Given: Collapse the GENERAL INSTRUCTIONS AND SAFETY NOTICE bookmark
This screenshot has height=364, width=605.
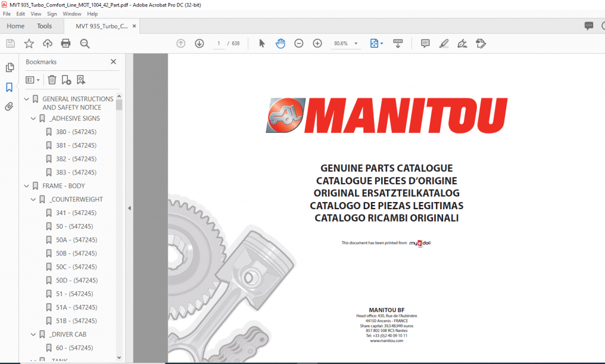Looking at the screenshot, I should coord(27,99).
